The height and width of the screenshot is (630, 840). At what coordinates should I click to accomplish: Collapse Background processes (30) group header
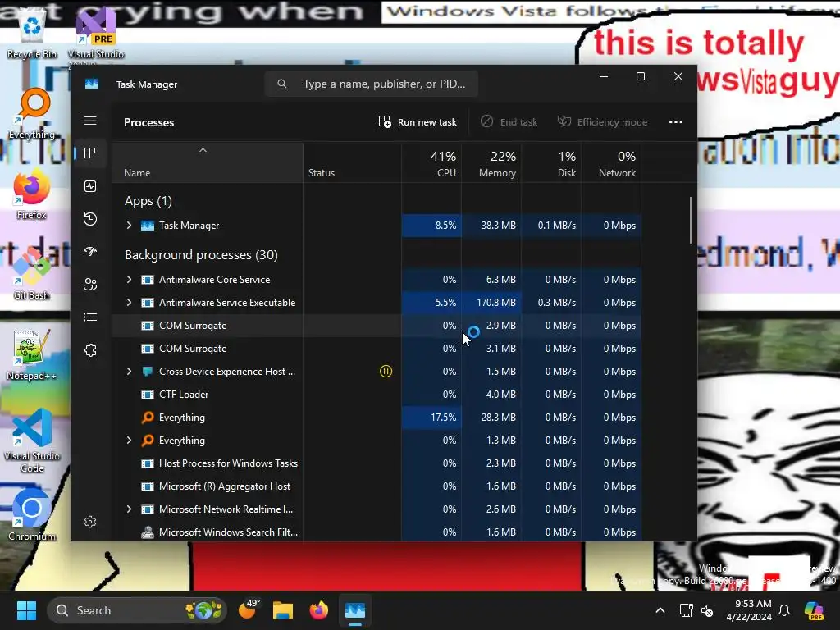click(202, 255)
